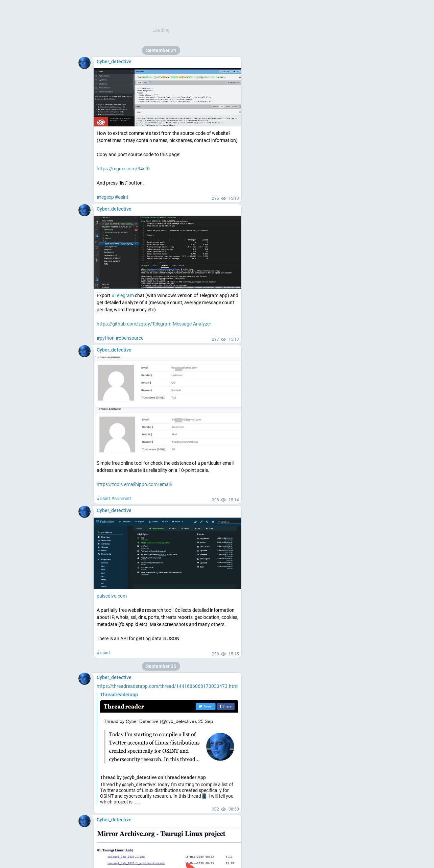Open the Thread reader preview image
The width and height of the screenshot is (434, 868).
[x=169, y=735]
